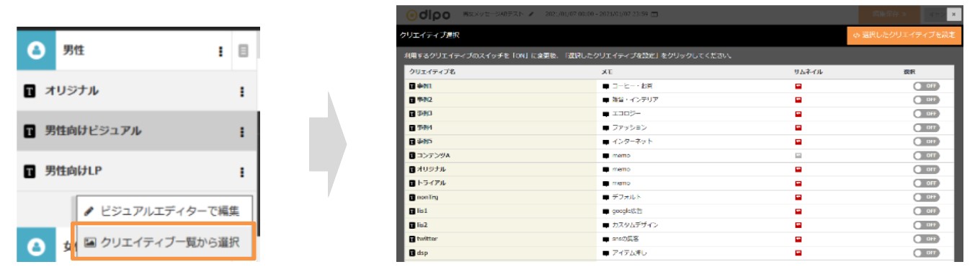View thumbnail icon for トライアル row
980x267 pixels.
pos(798,183)
